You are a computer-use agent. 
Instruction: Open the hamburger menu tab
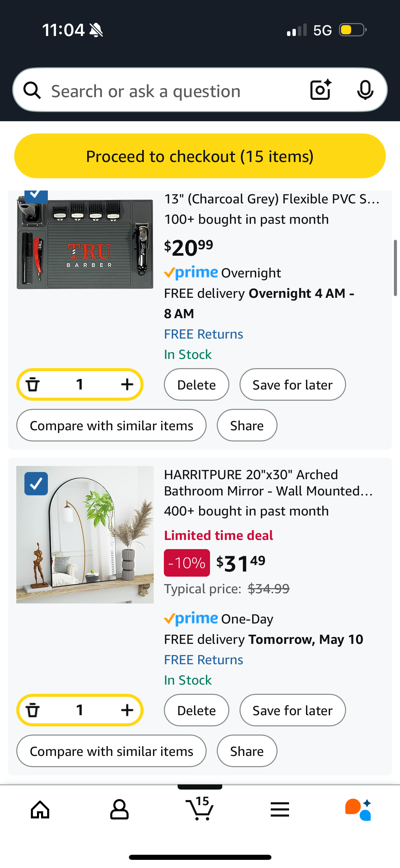[280, 810]
